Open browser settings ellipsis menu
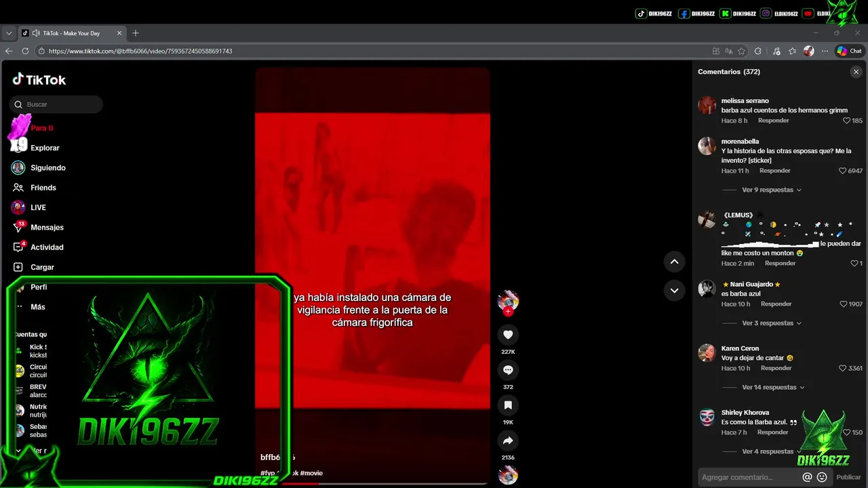Image resolution: width=868 pixels, height=488 pixels. click(x=825, y=51)
